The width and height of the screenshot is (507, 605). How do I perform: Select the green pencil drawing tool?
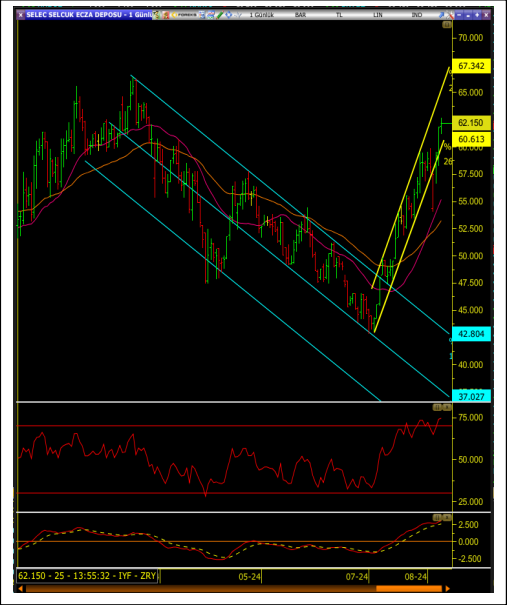tap(220, 15)
